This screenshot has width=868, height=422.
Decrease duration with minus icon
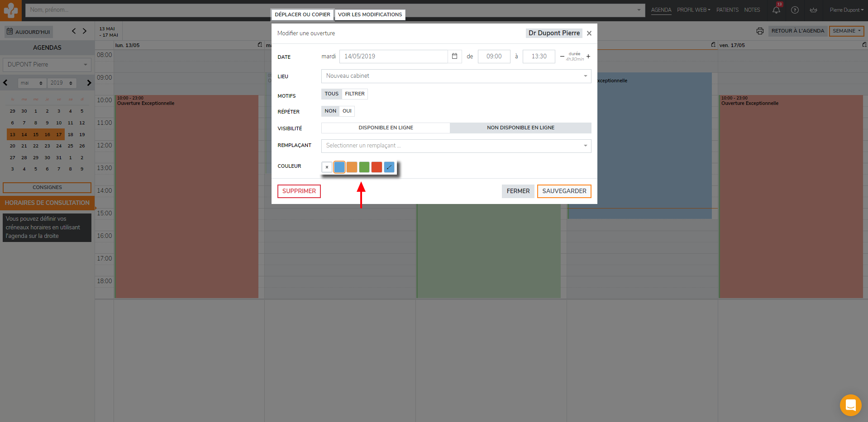(x=562, y=56)
